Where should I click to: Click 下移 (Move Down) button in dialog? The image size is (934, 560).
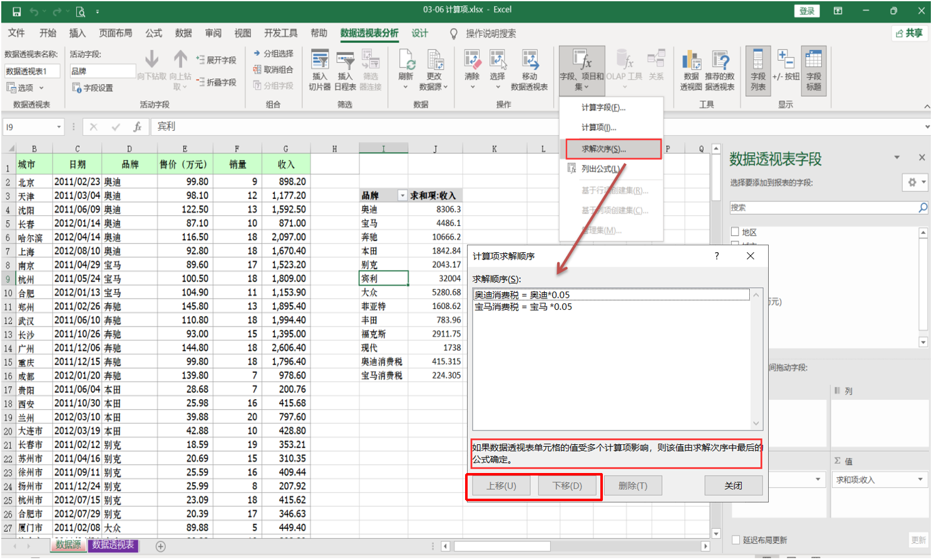pyautogui.click(x=567, y=486)
